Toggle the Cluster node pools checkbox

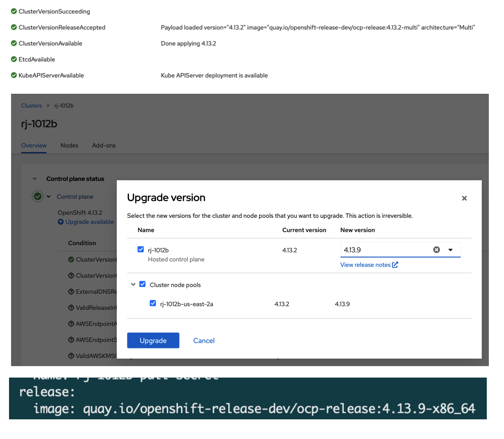click(143, 284)
